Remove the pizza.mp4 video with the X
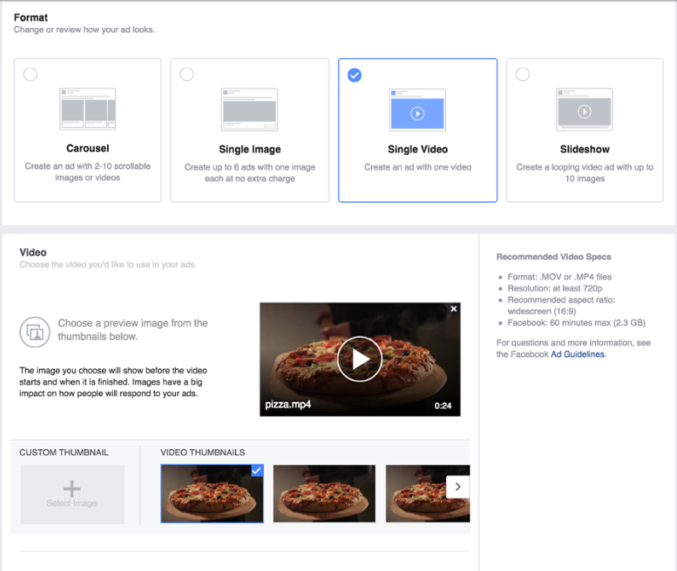The height and width of the screenshot is (571, 677). point(453,309)
